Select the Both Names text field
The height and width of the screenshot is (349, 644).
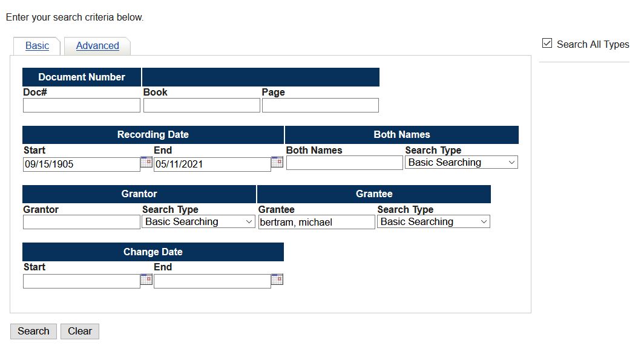tap(344, 163)
